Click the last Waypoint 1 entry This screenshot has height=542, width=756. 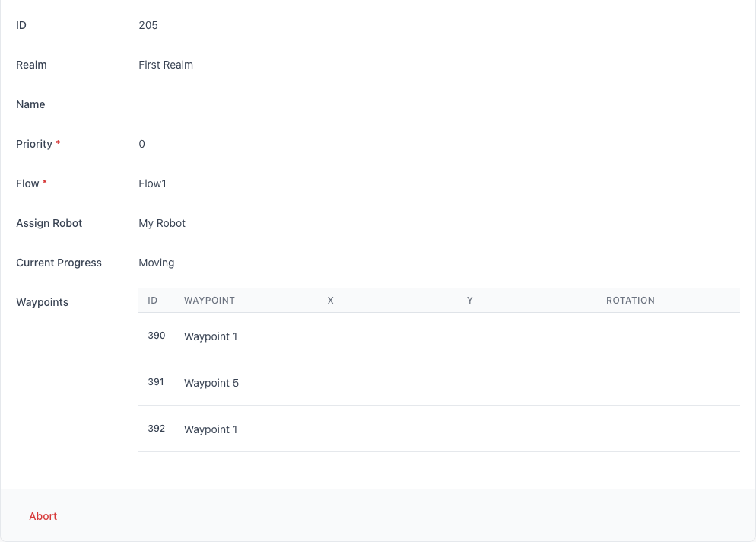211,429
